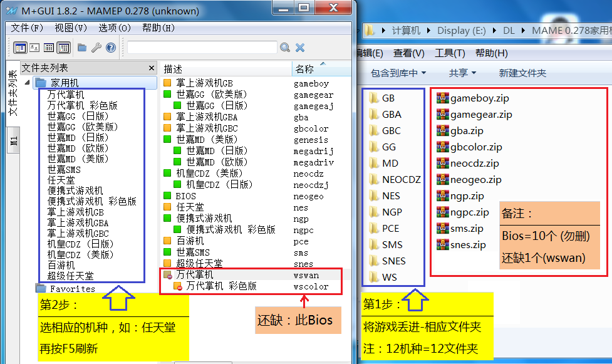Switch to screenshot panel view icon
Image resolution: width=612 pixels, height=364 pixels.
click(34, 48)
